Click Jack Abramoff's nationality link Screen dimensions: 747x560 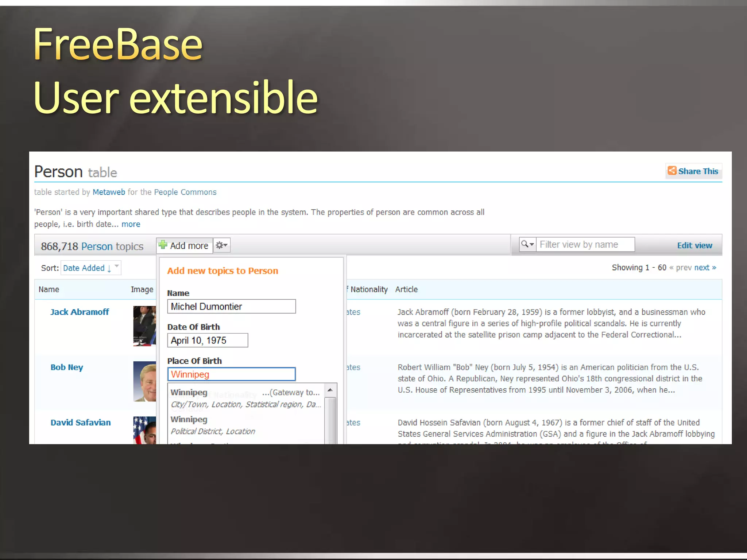(x=353, y=312)
